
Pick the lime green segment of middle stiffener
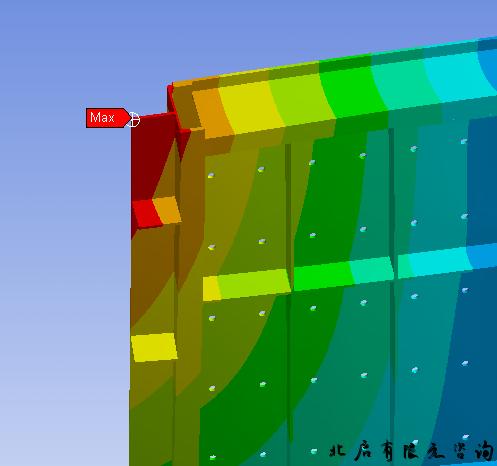click(x=254, y=283)
